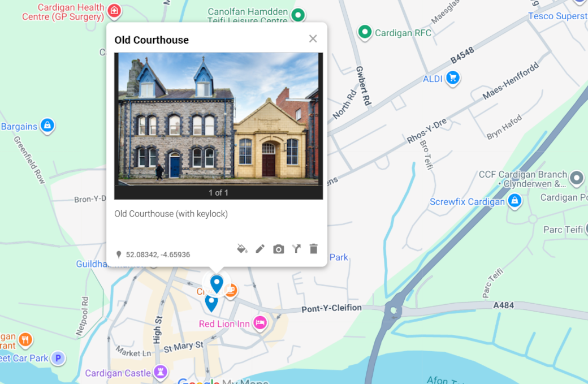Click the coordinates 52.08342, -4.65936 text
This screenshot has height=384, width=588.
pos(158,255)
